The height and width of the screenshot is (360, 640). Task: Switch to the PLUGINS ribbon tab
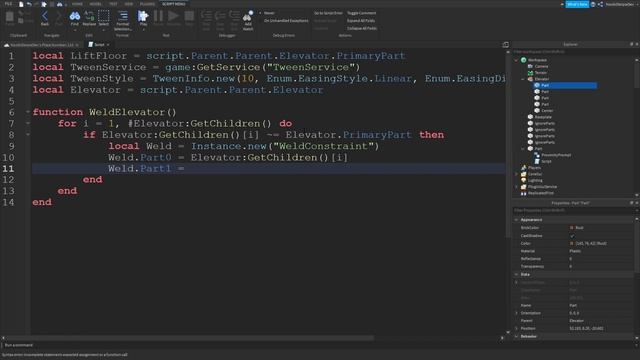147,4
